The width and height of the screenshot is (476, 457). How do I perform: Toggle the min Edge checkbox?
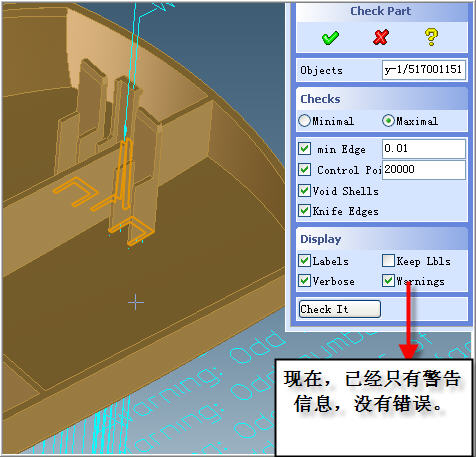[x=304, y=149]
